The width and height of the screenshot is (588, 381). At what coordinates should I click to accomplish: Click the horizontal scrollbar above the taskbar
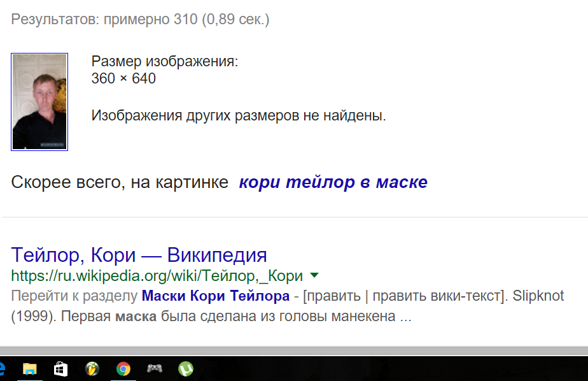(294, 350)
